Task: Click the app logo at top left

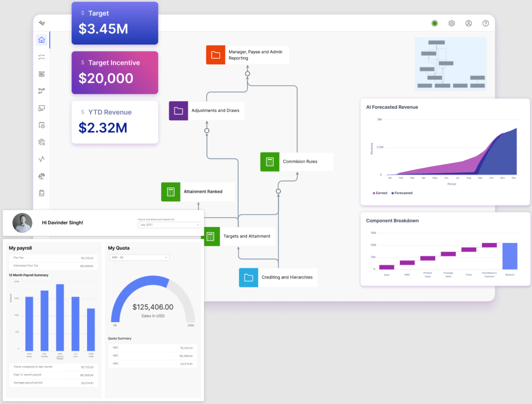Action: point(42,23)
